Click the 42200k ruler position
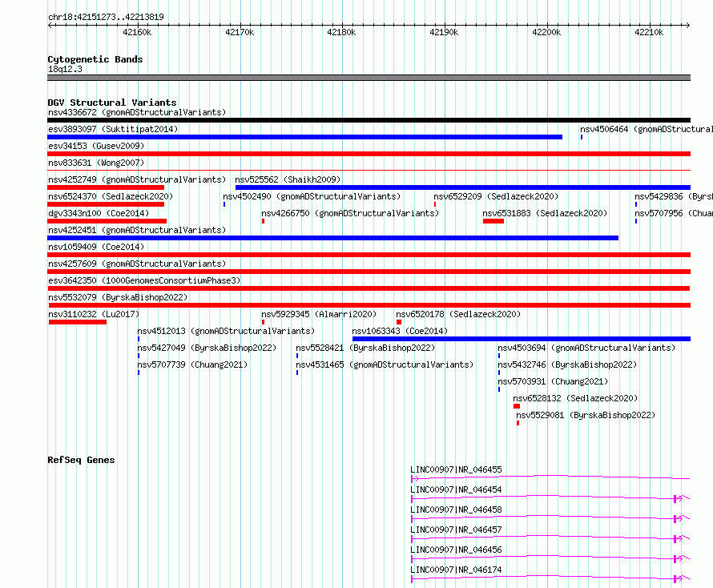 pyautogui.click(x=546, y=32)
